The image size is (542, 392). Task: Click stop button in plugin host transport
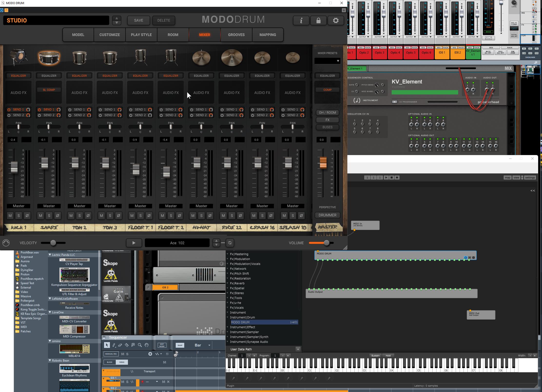(x=392, y=177)
